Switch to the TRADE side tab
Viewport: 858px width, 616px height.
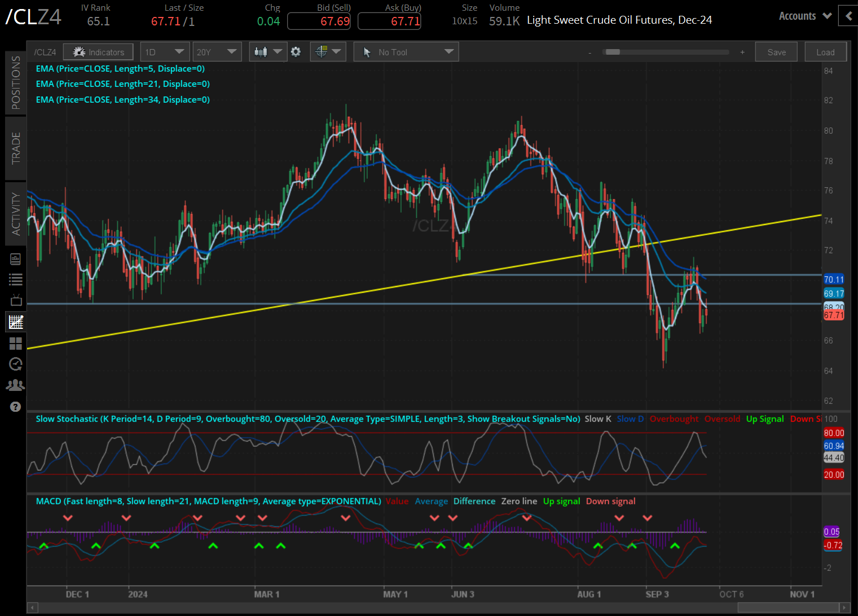pyautogui.click(x=16, y=148)
